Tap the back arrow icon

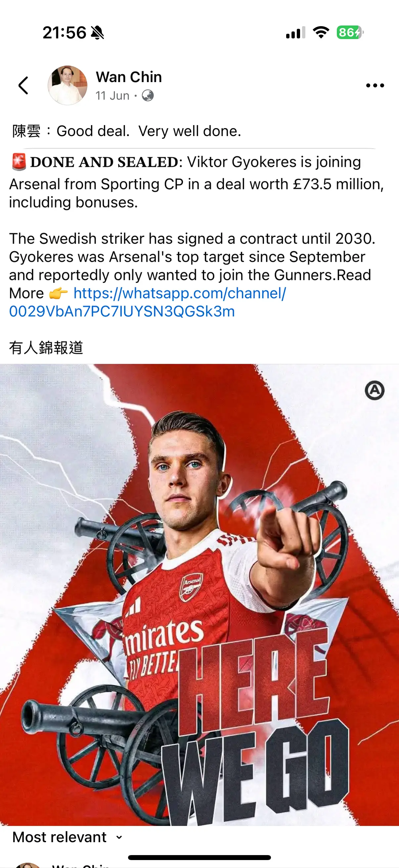(23, 85)
